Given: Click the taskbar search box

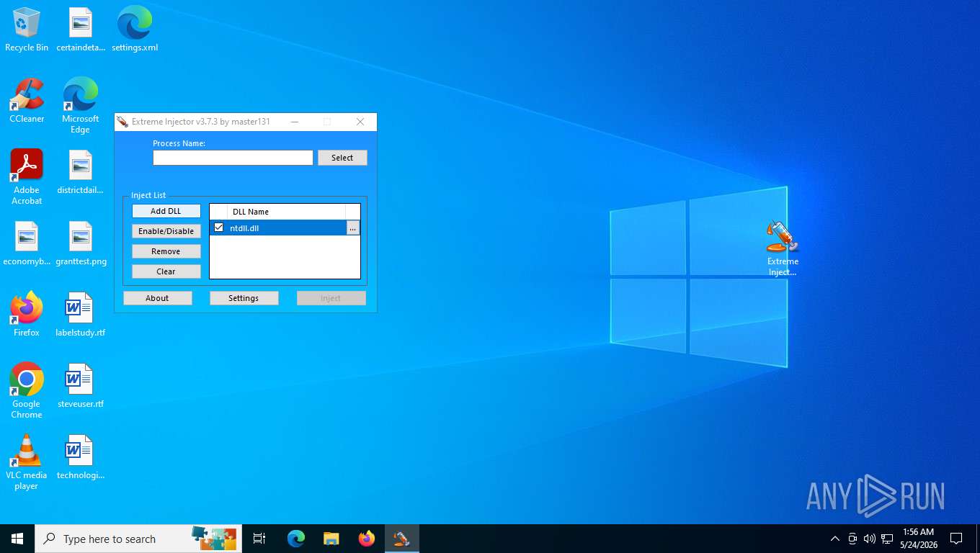Looking at the screenshot, I should [138, 539].
